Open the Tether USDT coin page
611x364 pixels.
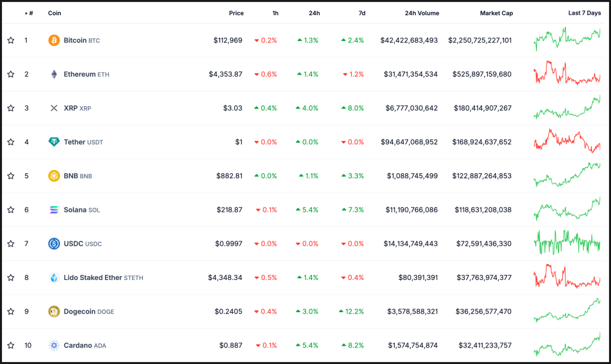tap(83, 142)
